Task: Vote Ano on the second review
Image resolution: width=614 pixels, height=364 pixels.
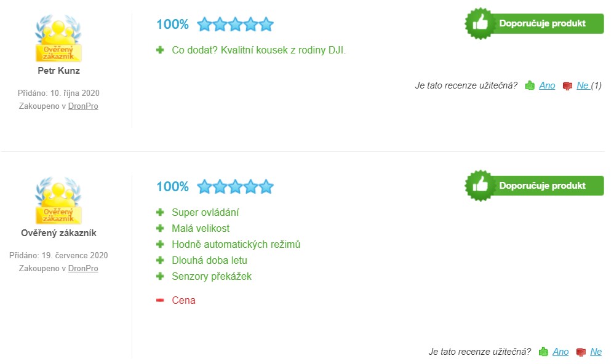Action: [x=560, y=352]
